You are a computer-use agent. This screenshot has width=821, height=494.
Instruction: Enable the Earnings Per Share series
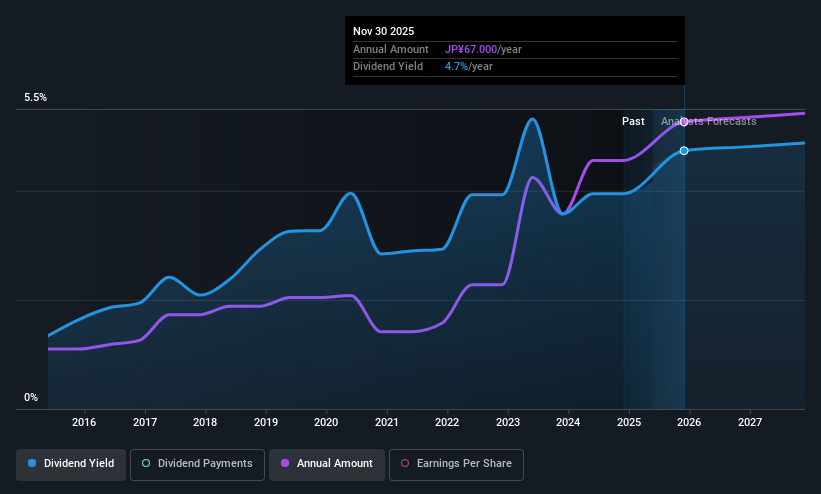coord(456,464)
